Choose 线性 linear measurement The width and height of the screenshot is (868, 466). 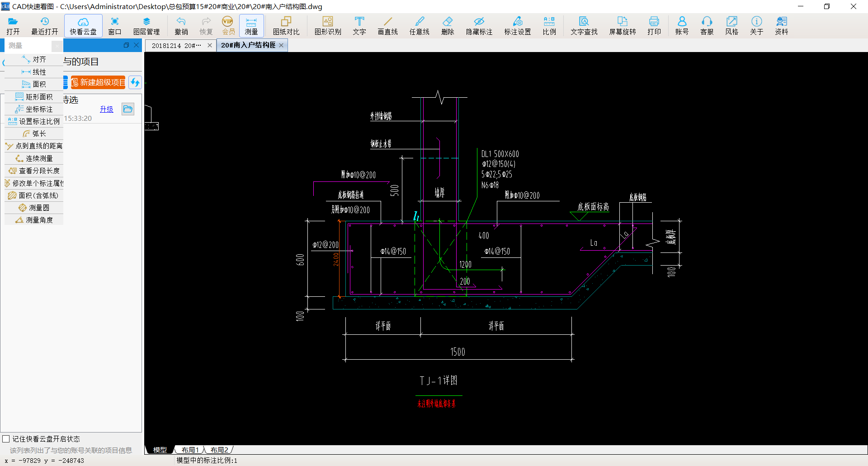click(x=34, y=72)
